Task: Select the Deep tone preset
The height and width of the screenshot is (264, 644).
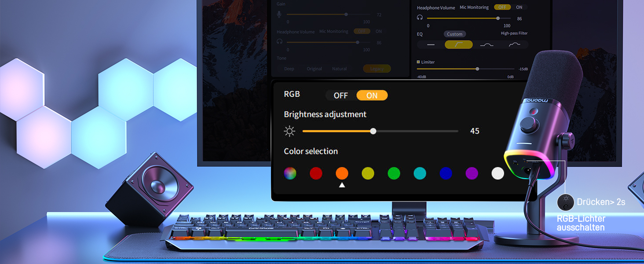Action: tap(289, 69)
